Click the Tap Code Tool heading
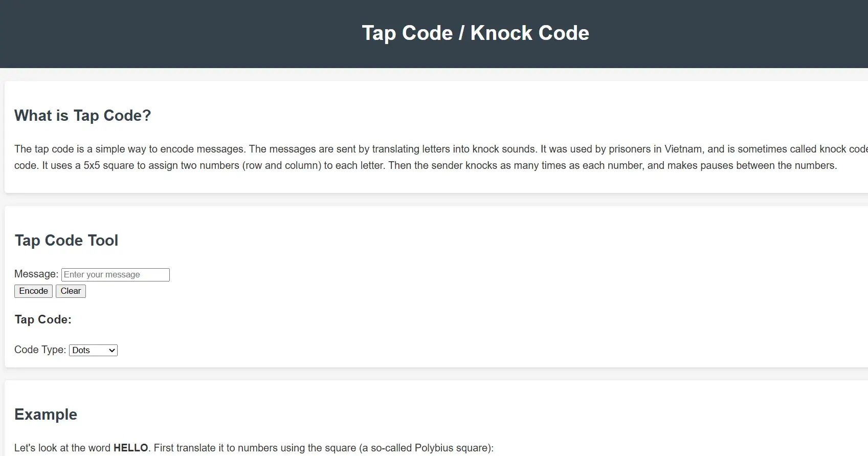The height and width of the screenshot is (456, 868). click(66, 240)
